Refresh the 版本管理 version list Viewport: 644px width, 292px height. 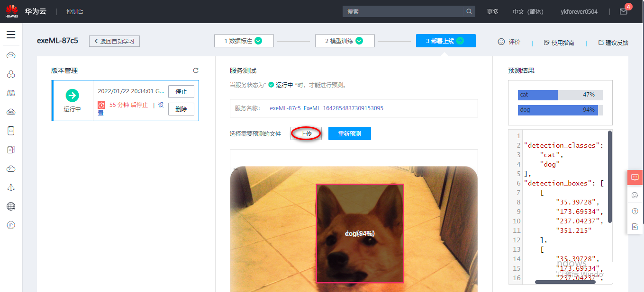[x=196, y=70]
